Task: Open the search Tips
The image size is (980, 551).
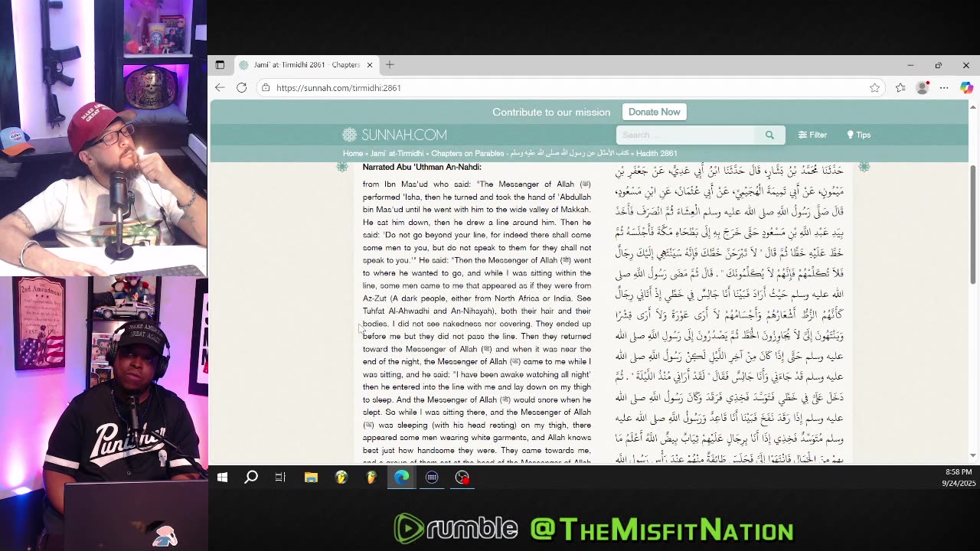Action: tap(858, 135)
